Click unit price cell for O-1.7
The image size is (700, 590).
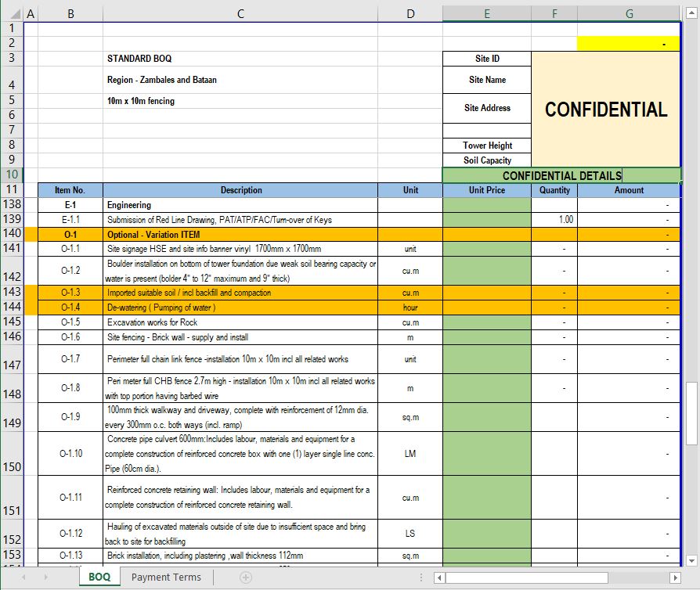pyautogui.click(x=487, y=359)
